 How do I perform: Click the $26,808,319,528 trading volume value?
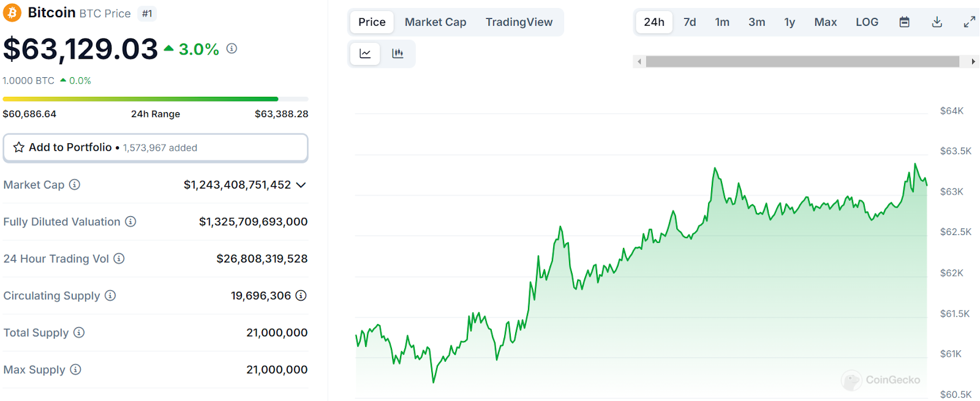pyautogui.click(x=262, y=259)
